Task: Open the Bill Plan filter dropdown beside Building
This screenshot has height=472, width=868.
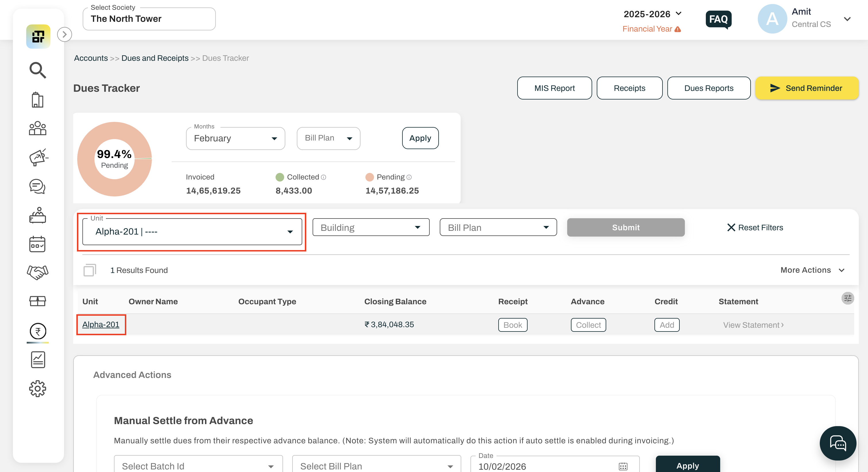Action: coord(498,228)
